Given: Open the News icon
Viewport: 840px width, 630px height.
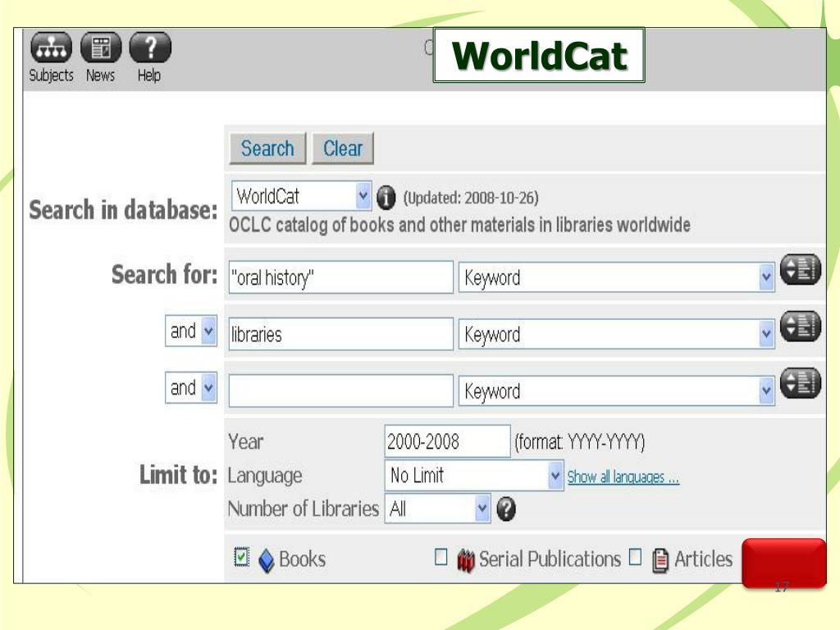Looking at the screenshot, I should [x=101, y=47].
